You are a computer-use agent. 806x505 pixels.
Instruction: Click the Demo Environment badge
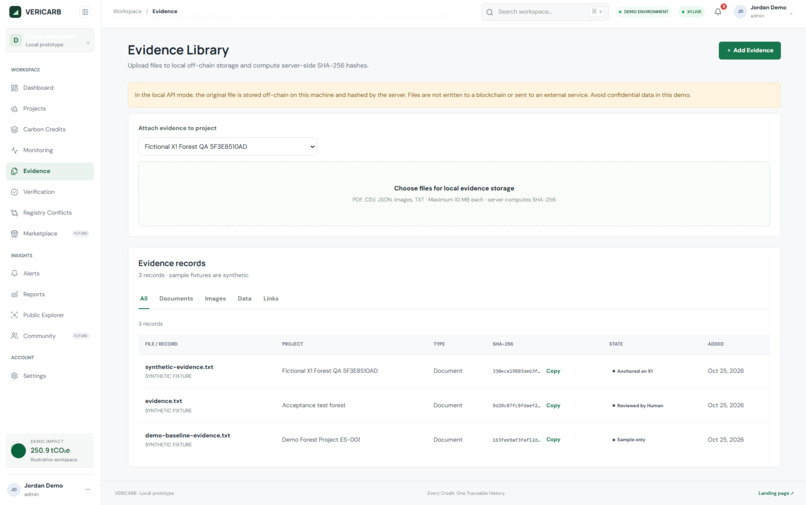pos(644,12)
